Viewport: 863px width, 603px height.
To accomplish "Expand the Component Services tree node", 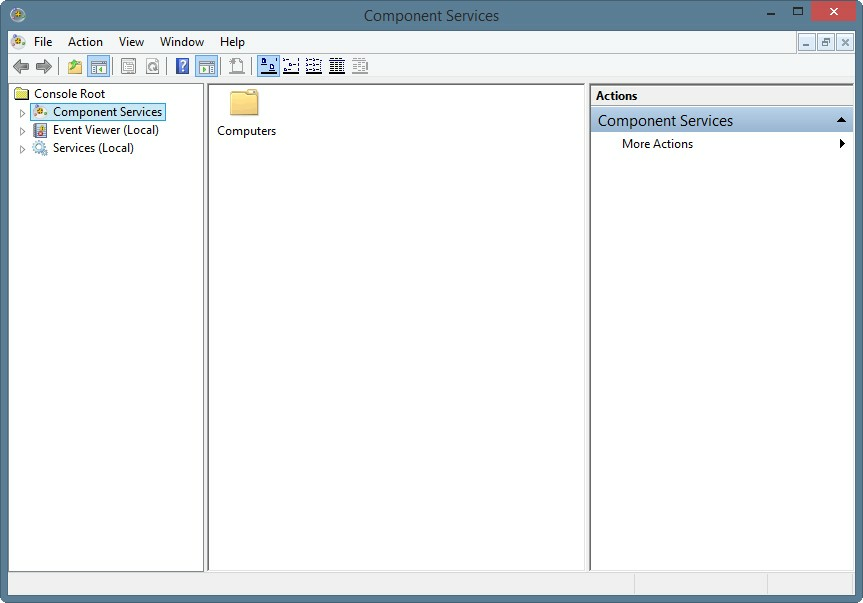I will tap(23, 113).
